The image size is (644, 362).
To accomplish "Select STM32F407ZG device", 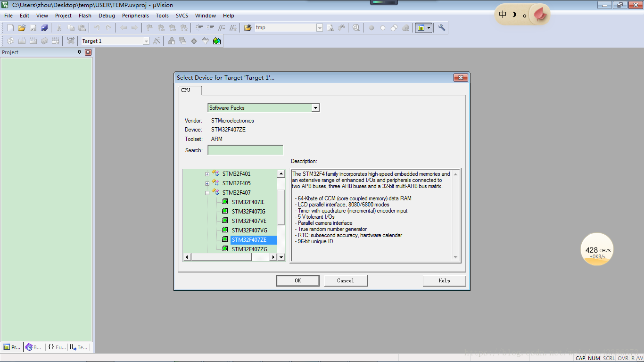I will click(x=249, y=249).
